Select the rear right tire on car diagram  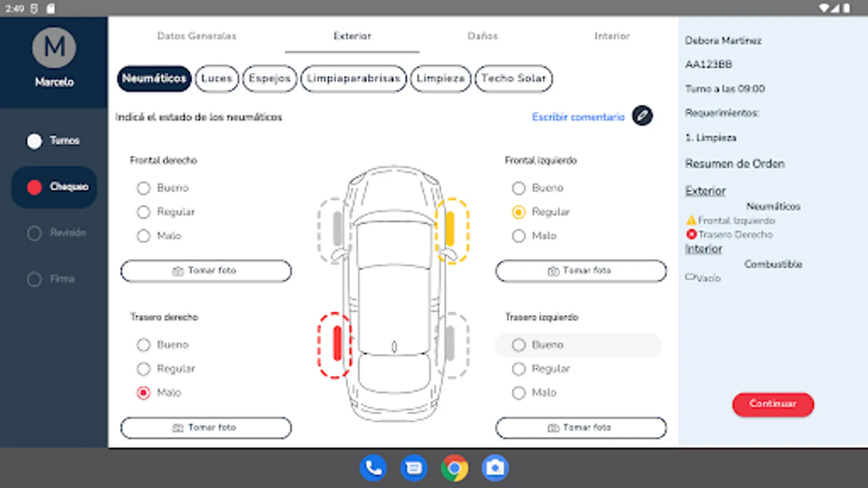335,345
